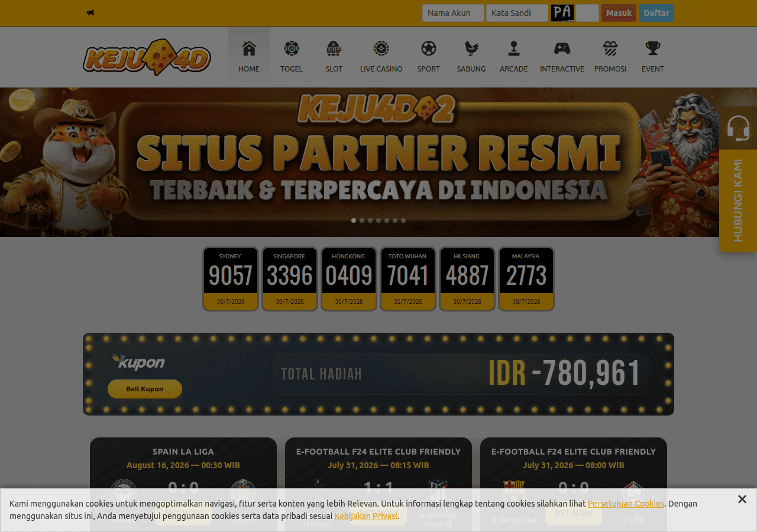Image resolution: width=757 pixels, height=532 pixels.
Task: Click the July 31, 2026 — 08:15 WIB date
Action: coord(378,465)
